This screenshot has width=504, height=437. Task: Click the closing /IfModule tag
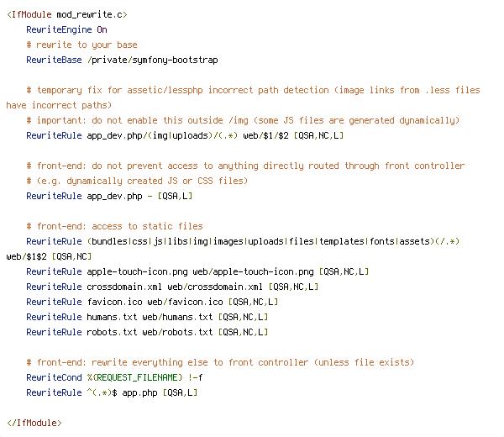tap(34, 424)
